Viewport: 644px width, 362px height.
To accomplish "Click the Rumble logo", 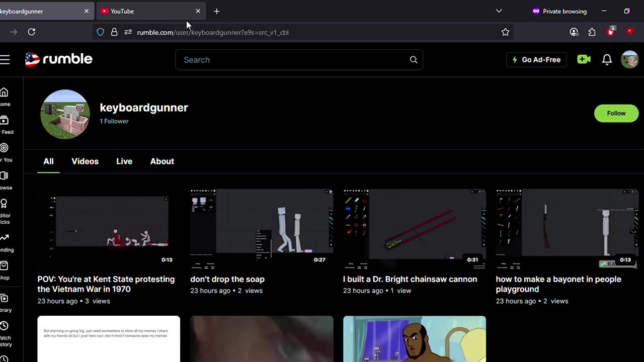I will pos(58,59).
